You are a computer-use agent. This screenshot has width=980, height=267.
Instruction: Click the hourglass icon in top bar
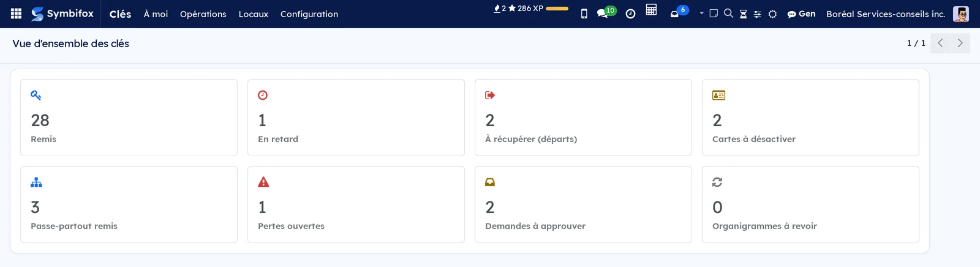tap(743, 13)
